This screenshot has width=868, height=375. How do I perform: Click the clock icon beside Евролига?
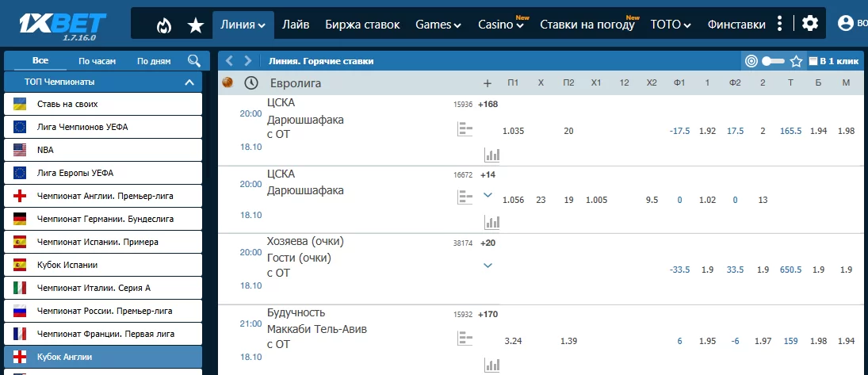(x=251, y=83)
